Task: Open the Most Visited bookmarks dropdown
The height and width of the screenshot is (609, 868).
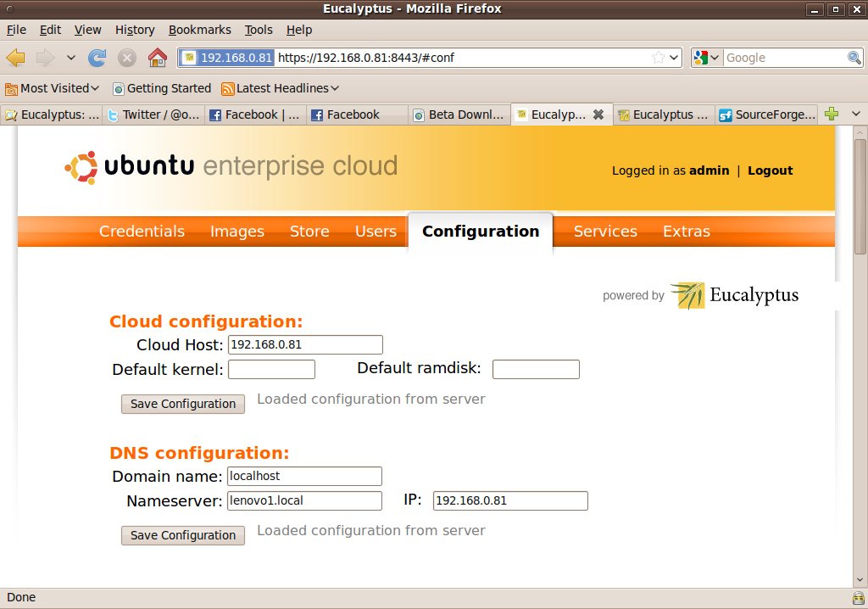Action: [52, 89]
